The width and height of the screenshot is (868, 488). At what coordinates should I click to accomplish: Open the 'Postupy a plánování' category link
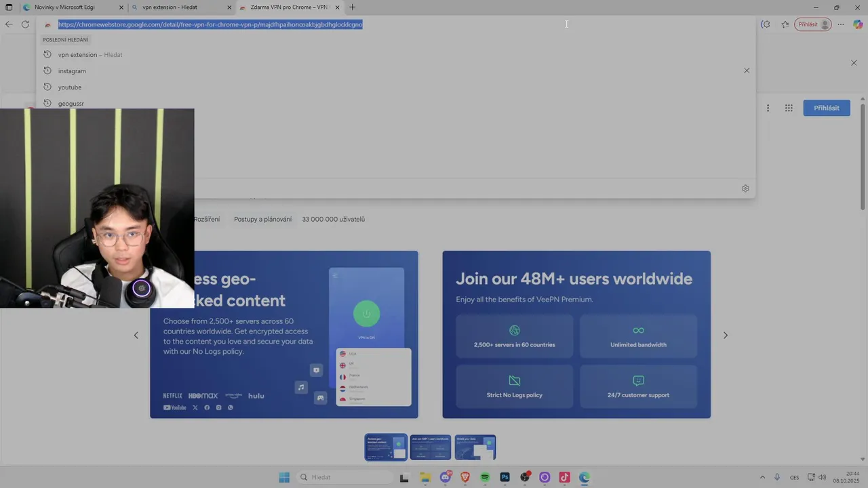(263, 219)
